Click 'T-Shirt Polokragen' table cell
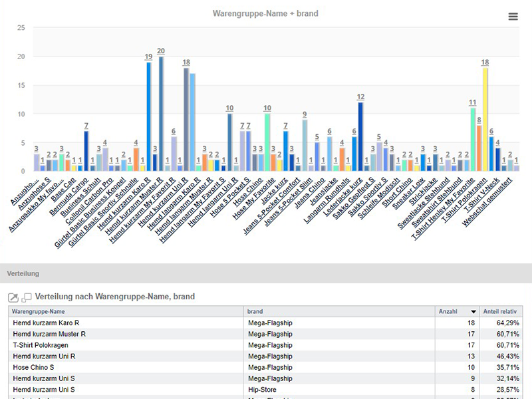The height and width of the screenshot is (399, 532). [x=41, y=345]
